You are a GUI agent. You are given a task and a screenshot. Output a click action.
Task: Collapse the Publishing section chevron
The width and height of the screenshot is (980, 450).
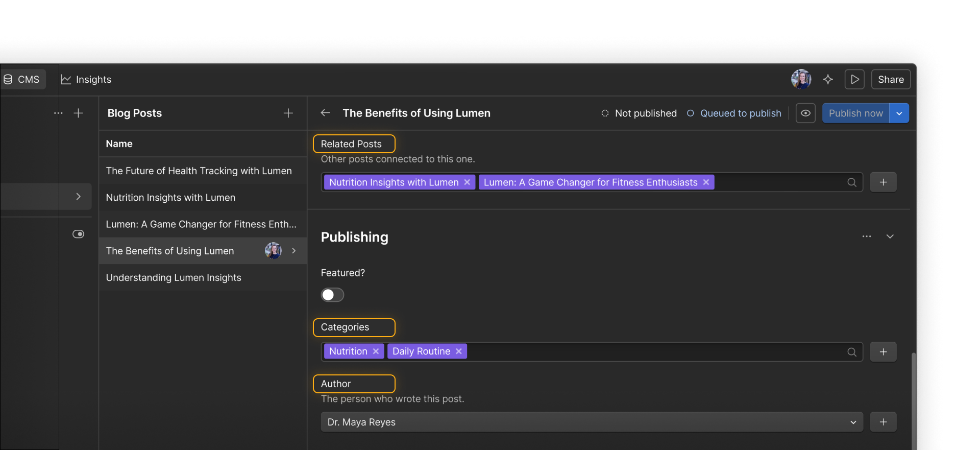click(890, 236)
